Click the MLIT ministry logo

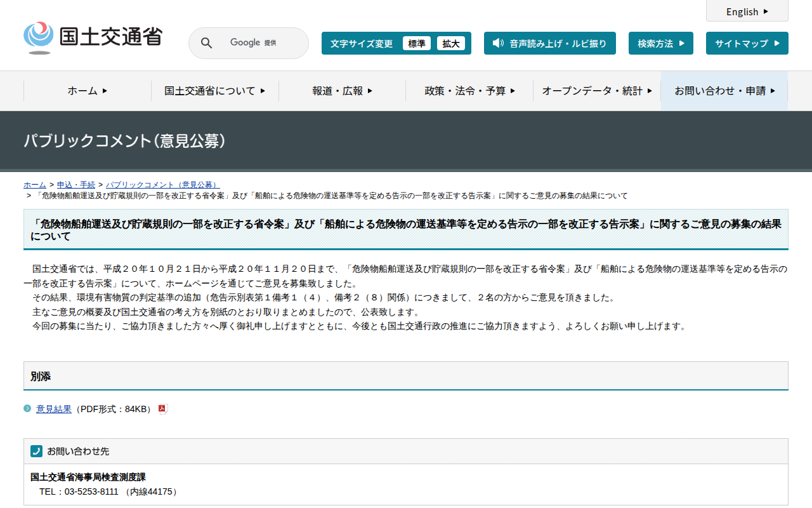tap(93, 37)
